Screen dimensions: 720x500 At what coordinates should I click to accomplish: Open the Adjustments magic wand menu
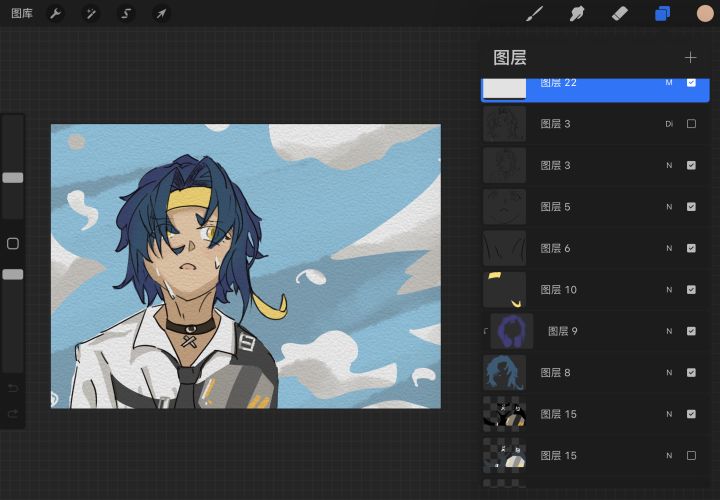[x=91, y=14]
